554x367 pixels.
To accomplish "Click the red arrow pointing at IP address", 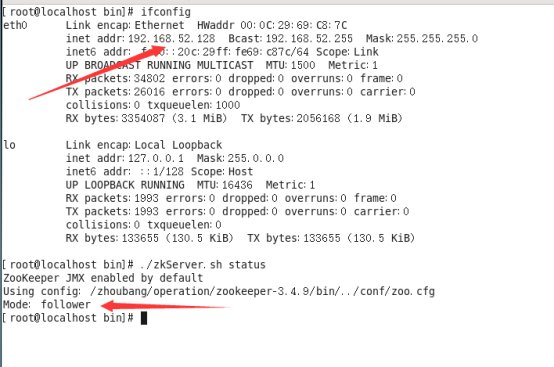I will (97, 72).
